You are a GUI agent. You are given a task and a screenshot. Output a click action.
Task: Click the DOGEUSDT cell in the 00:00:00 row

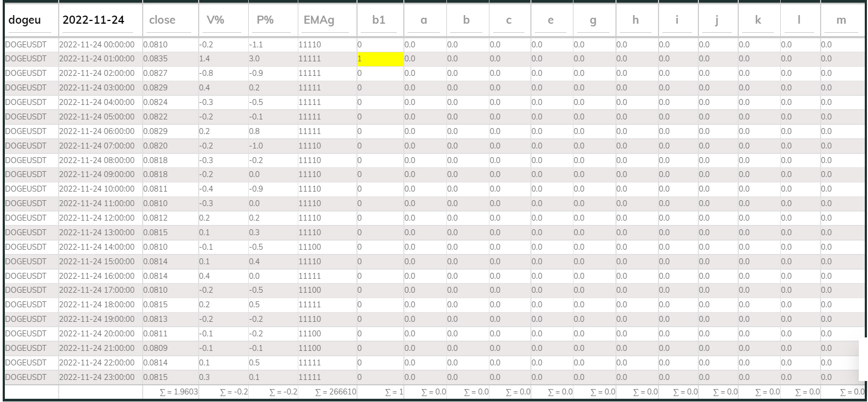tap(26, 45)
